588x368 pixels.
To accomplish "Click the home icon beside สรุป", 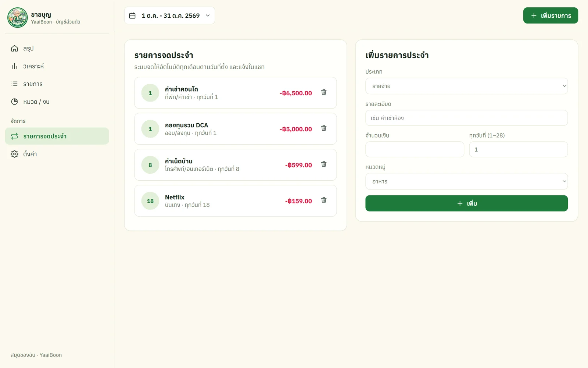I will [x=14, y=48].
